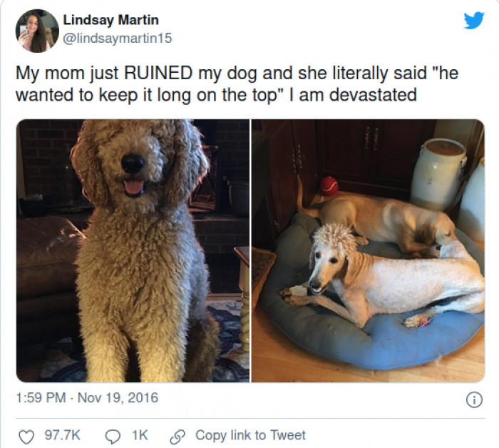Viewport: 499px width, 448px height.
Task: Click the chain link icon
Action: [x=178, y=437]
